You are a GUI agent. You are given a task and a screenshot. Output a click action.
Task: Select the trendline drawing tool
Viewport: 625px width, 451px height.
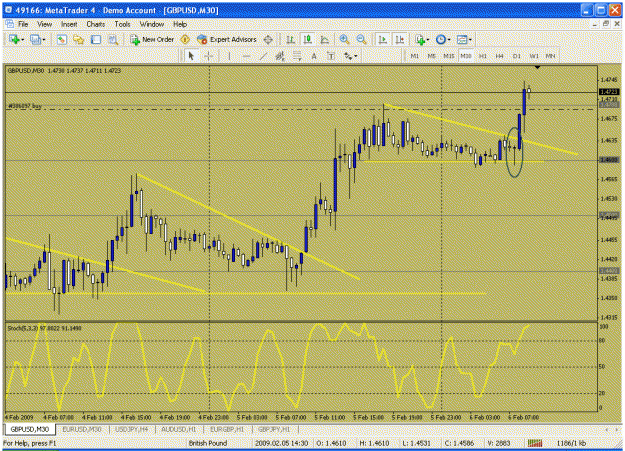pos(263,56)
